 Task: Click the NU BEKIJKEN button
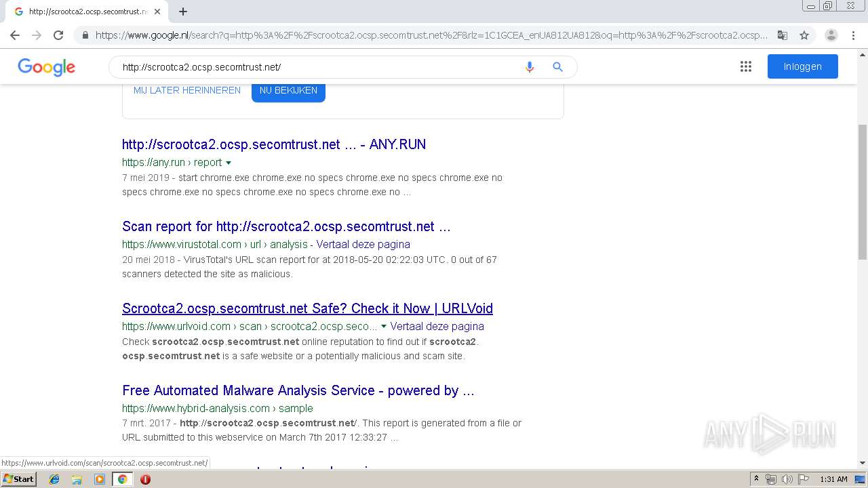(288, 90)
